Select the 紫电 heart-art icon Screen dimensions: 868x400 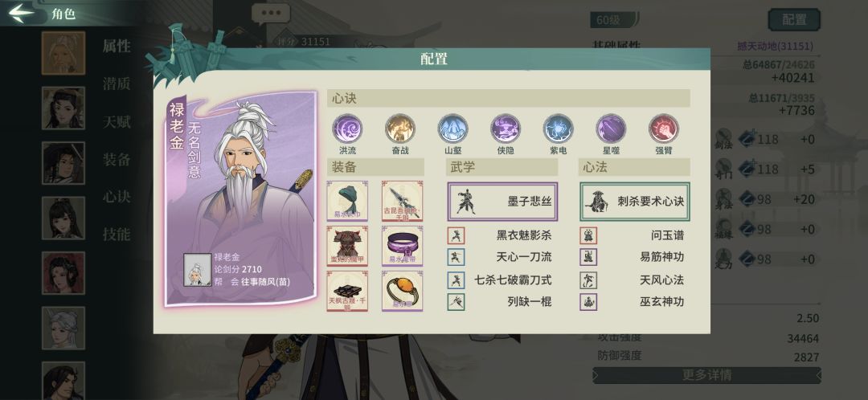pos(558,129)
